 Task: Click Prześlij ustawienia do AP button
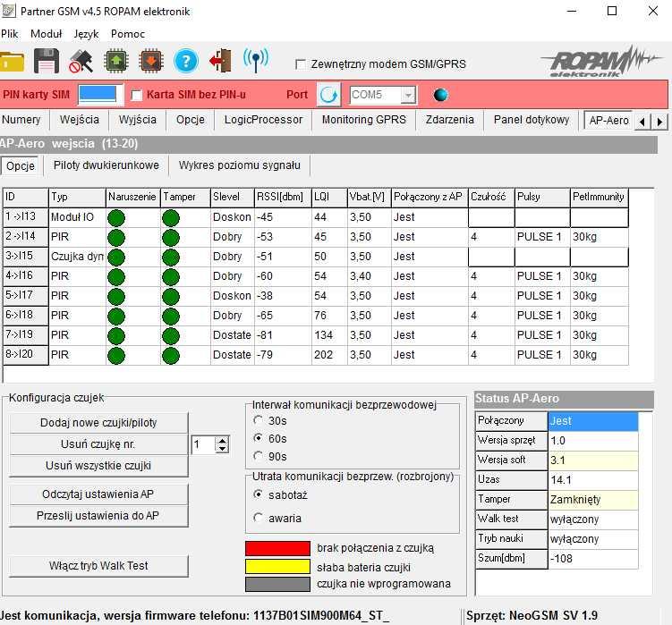(x=98, y=516)
